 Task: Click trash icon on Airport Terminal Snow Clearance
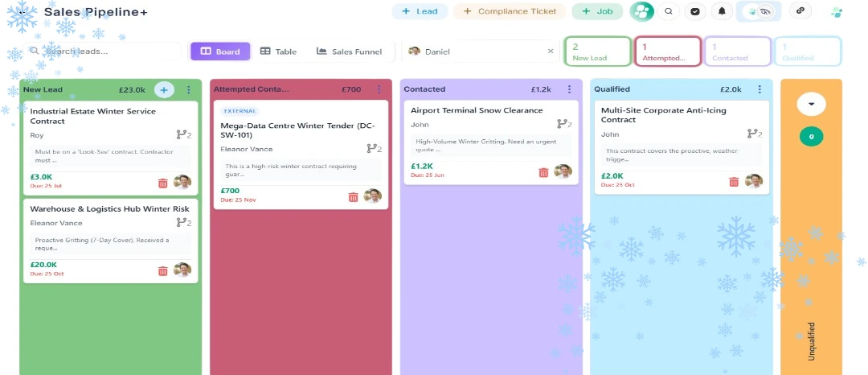(543, 172)
